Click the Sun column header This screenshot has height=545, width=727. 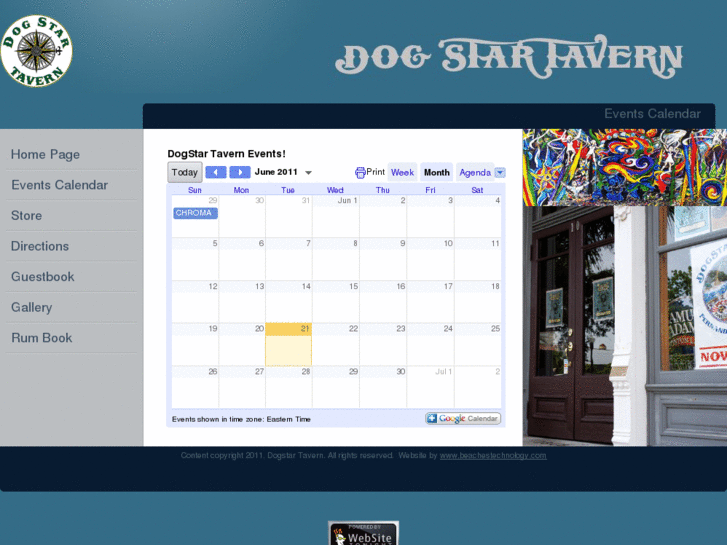195,190
